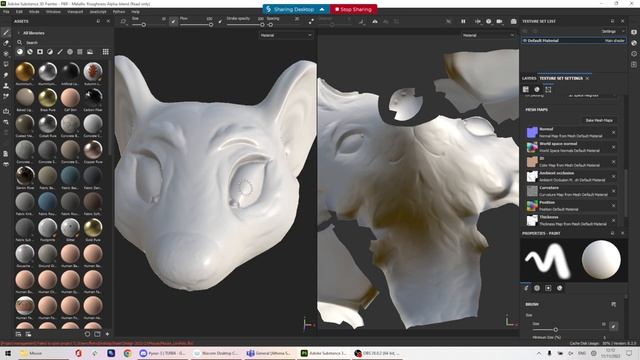Viewport: 640px width, 360px height.
Task: Click the refresh icon at Assets panel bottom
Action: point(87,334)
